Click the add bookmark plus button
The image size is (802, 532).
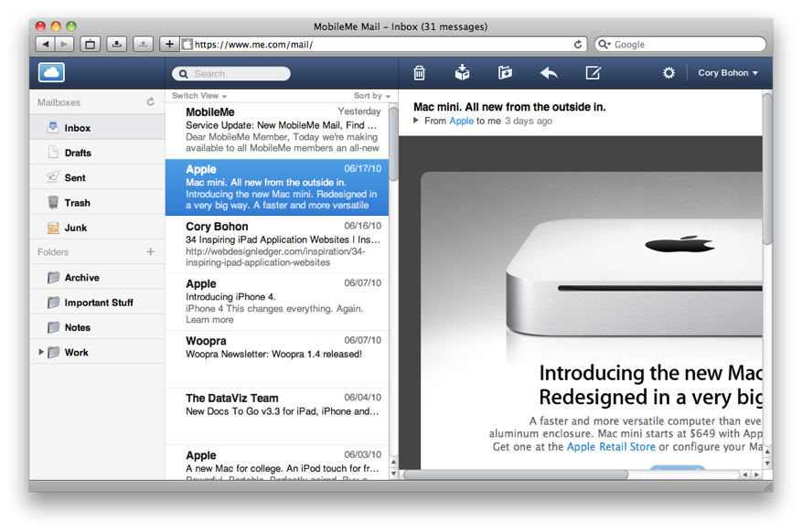(169, 45)
